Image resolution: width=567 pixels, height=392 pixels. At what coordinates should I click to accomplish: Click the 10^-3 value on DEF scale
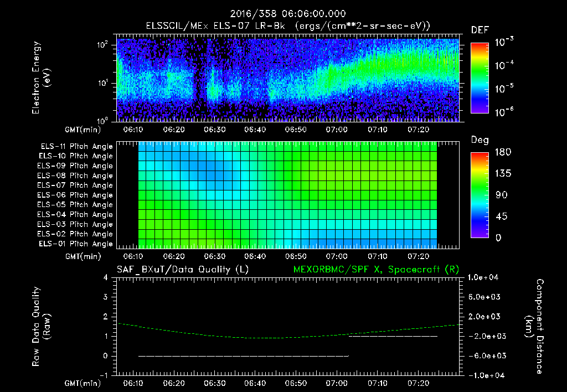(504, 42)
